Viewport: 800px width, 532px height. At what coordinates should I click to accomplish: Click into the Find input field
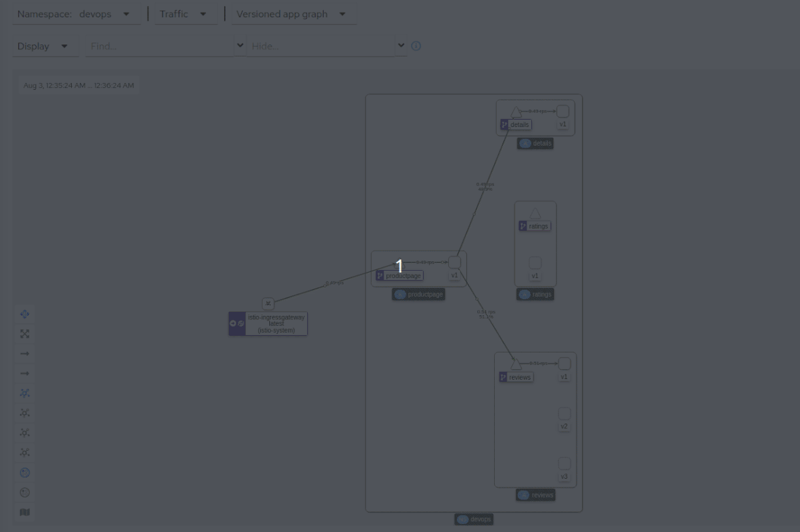pos(161,46)
